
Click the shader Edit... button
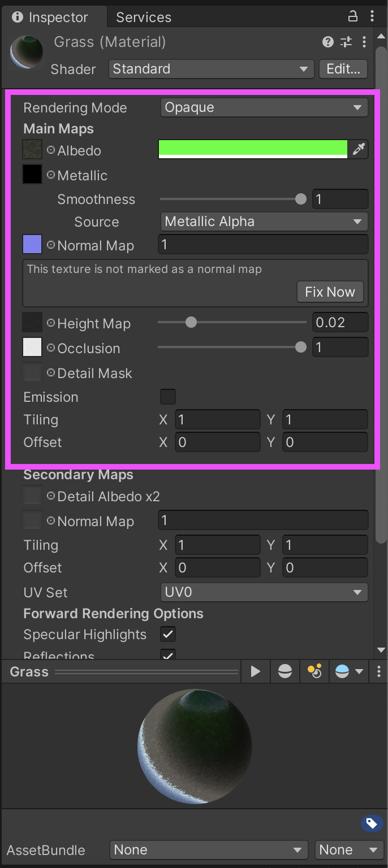(x=343, y=69)
